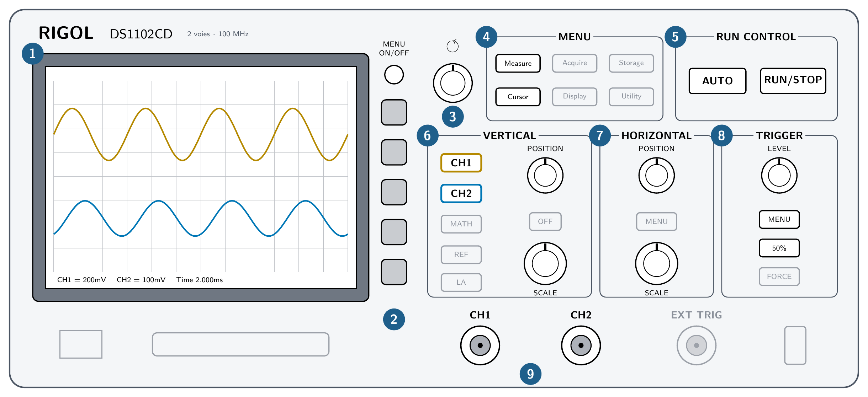Click the vertical SCALE knob
The width and height of the screenshot is (868, 397).
coord(545,263)
